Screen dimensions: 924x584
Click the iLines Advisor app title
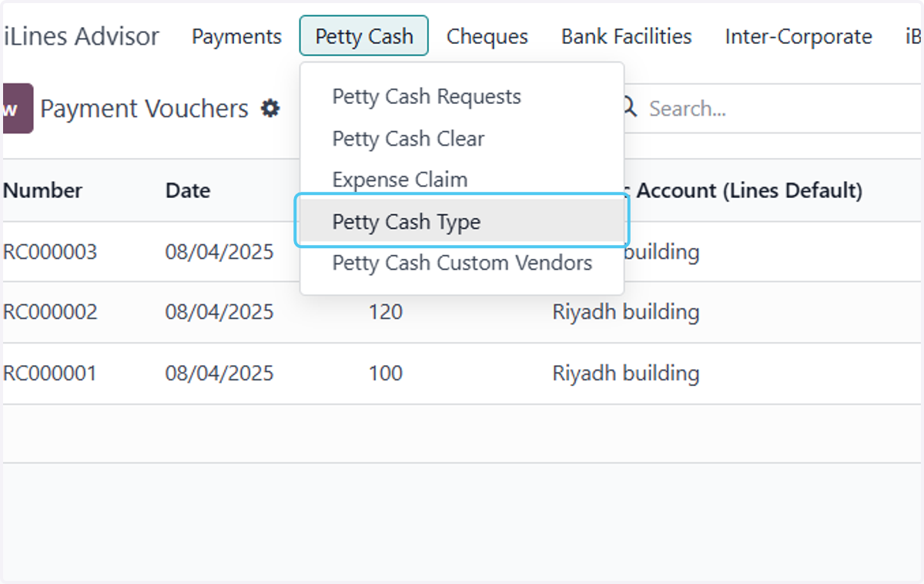pyautogui.click(x=81, y=36)
